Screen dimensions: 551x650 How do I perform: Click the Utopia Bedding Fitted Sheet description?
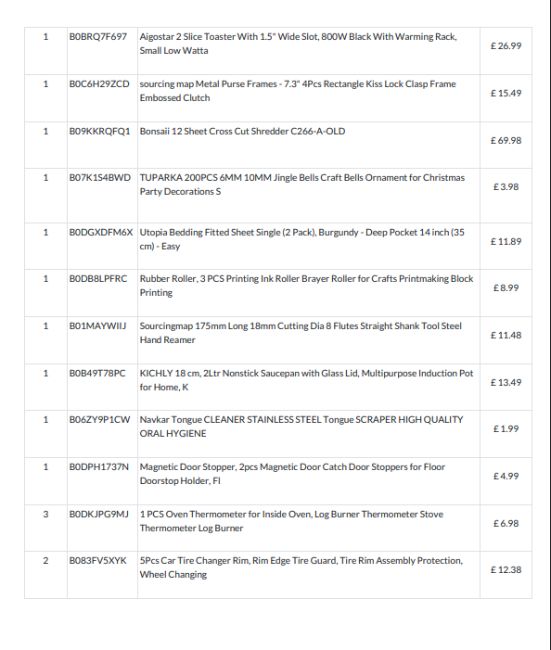302,239
